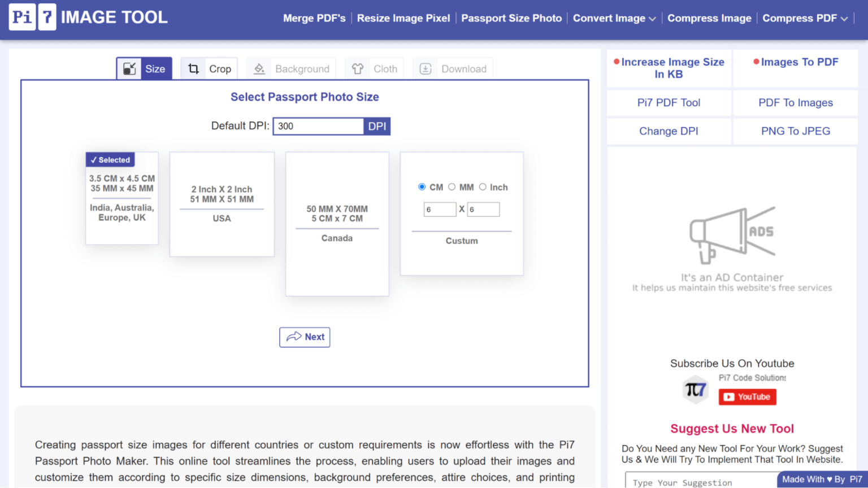
Task: Open the Compress PDF dropdown menu
Action: tap(805, 18)
